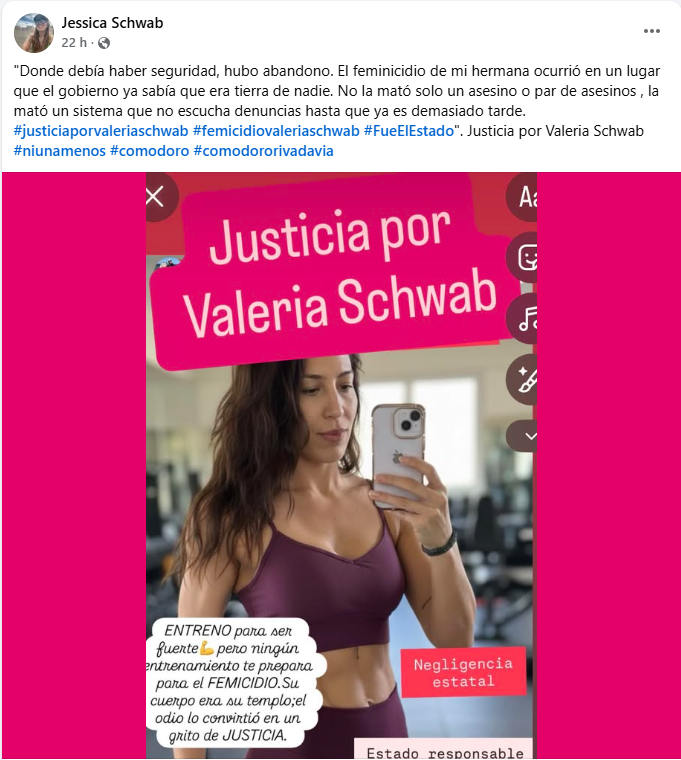Image resolution: width=681 pixels, height=760 pixels.
Task: Open Jessica Schwab's profile name link
Action: coord(112,23)
